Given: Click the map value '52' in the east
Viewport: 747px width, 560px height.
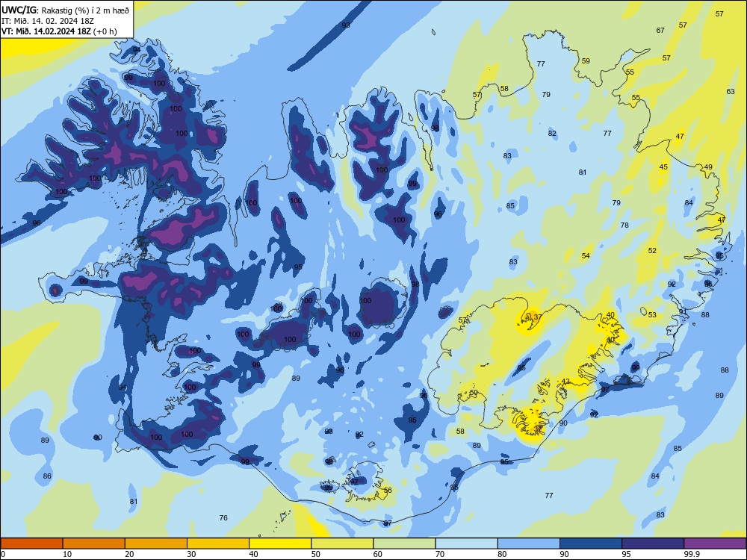Looking at the screenshot, I should pos(652,250).
